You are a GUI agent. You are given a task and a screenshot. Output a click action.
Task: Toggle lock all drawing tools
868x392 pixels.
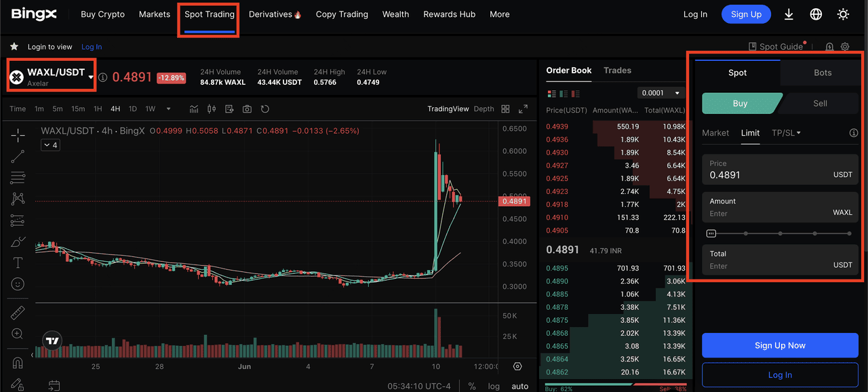[x=18, y=384]
